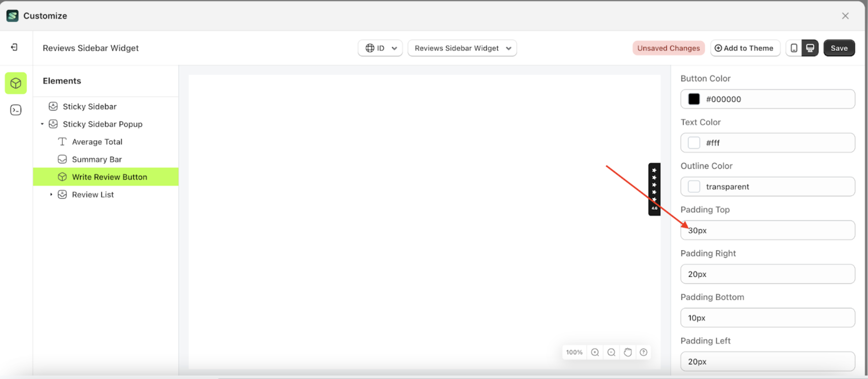This screenshot has height=379, width=868.
Task: Click the exit/back arrow icon top left
Action: pyautogui.click(x=14, y=47)
